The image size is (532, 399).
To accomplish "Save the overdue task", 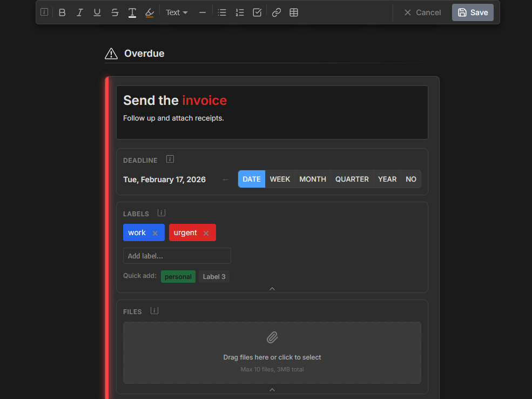I will (472, 12).
